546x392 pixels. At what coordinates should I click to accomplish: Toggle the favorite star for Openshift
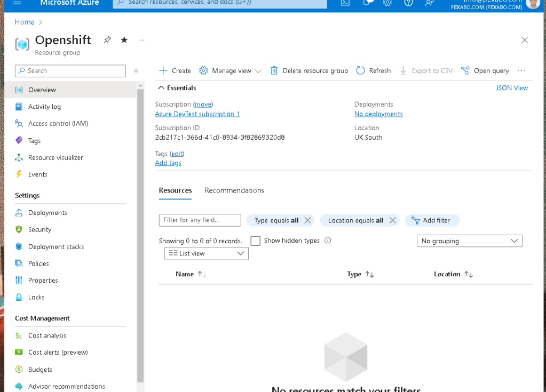tap(124, 39)
